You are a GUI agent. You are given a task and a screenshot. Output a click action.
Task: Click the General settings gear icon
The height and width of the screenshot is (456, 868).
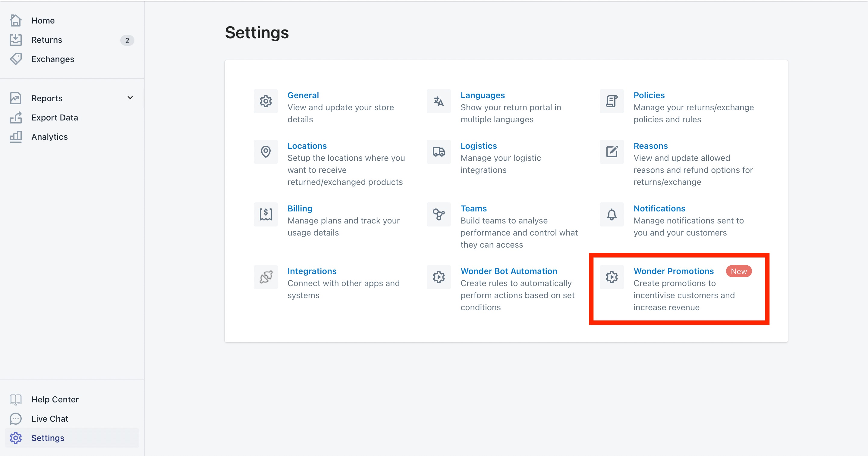pyautogui.click(x=266, y=101)
